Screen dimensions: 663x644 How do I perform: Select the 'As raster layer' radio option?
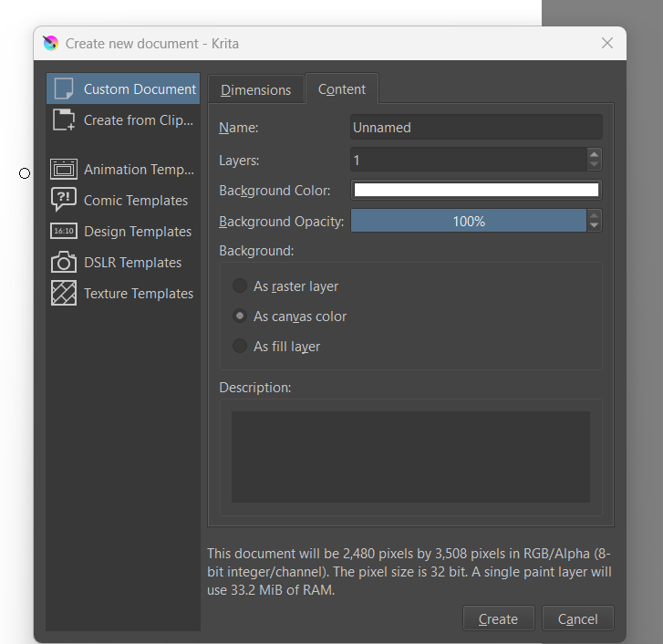point(240,286)
